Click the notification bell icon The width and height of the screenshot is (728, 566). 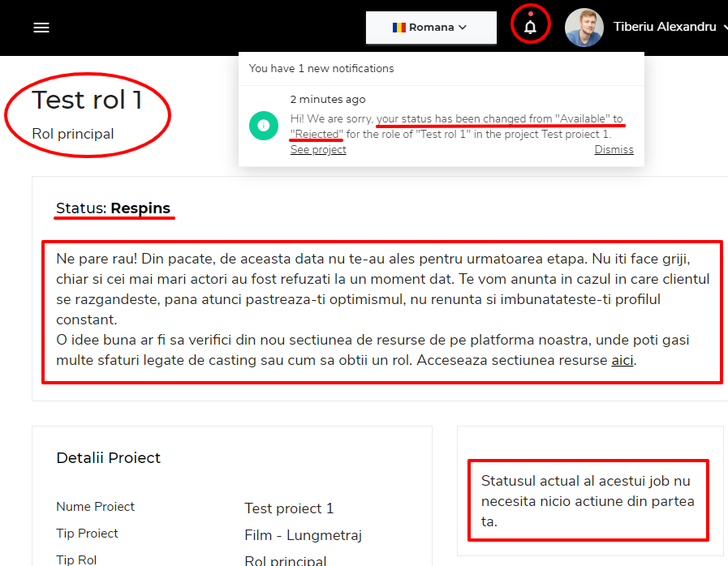point(530,27)
